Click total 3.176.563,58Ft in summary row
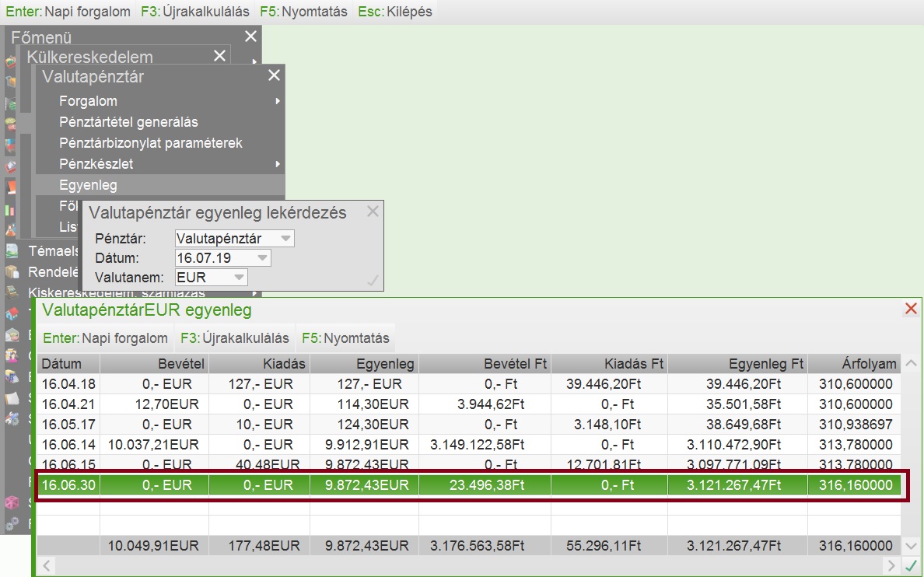This screenshot has height=577, width=924. (x=485, y=546)
